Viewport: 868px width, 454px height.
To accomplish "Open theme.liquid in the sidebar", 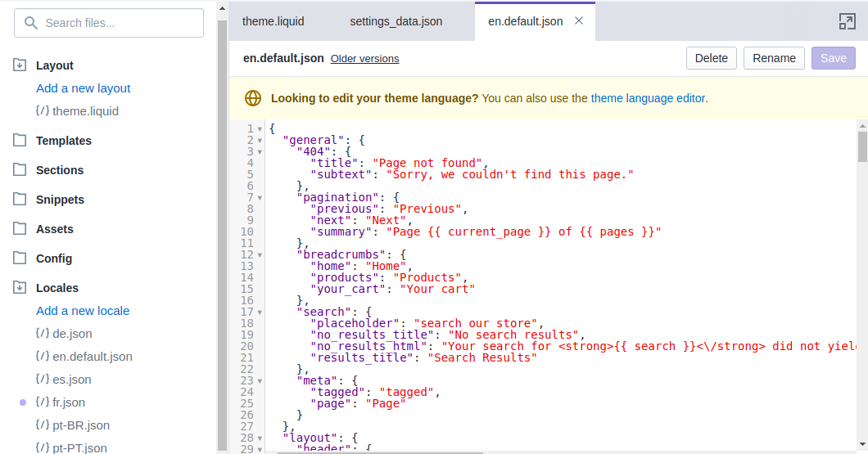I will pyautogui.click(x=85, y=111).
